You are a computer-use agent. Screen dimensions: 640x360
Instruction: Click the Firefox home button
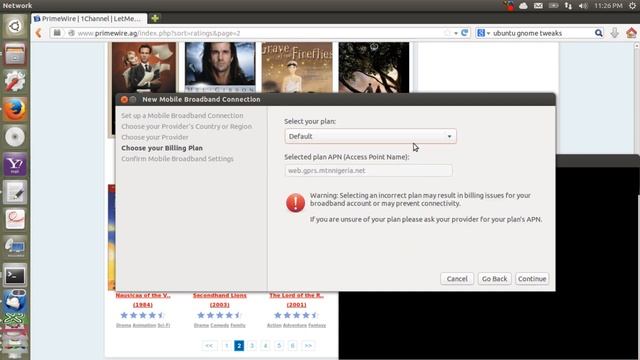click(x=631, y=33)
